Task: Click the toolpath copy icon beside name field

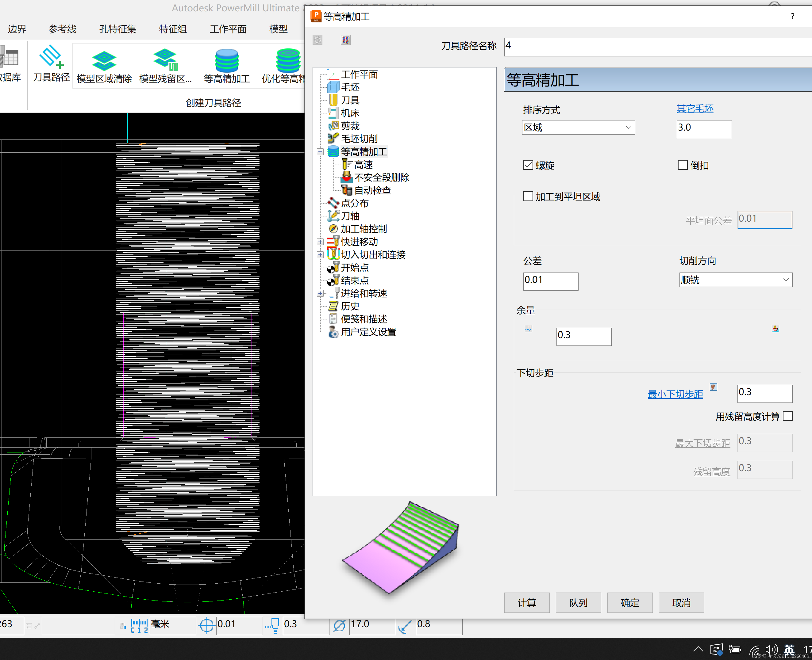Action: [345, 40]
